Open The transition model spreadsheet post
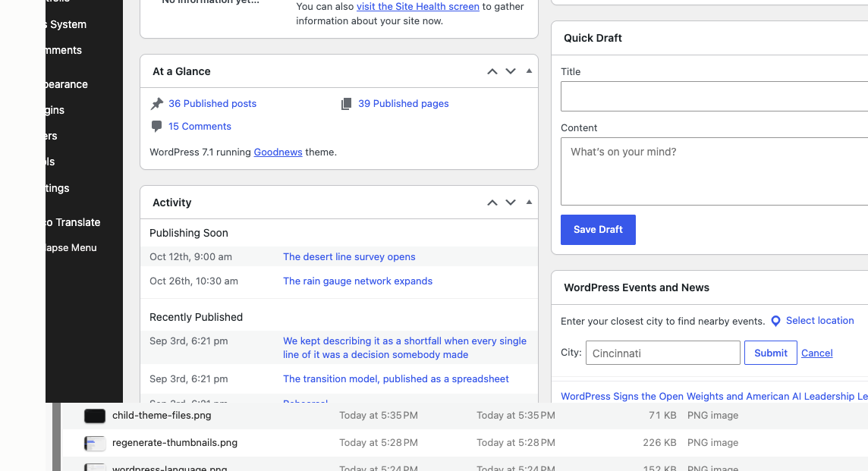Image resolution: width=868 pixels, height=471 pixels. pyautogui.click(x=396, y=379)
